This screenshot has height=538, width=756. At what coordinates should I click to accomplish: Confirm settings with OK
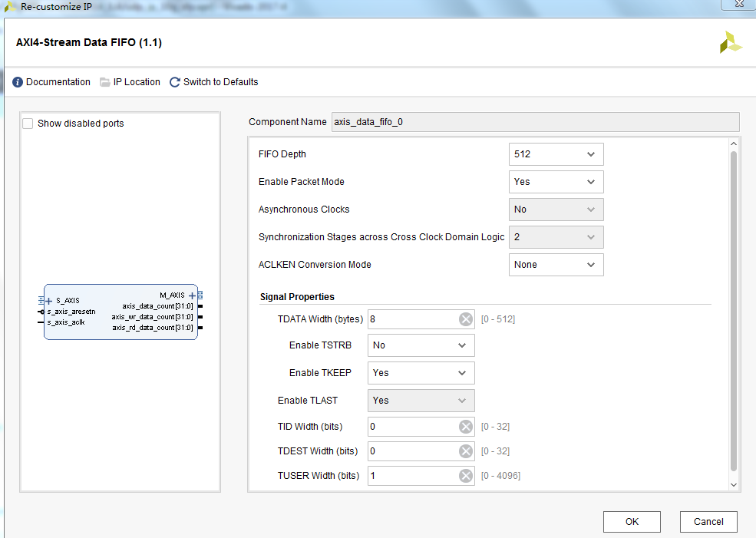(x=632, y=521)
